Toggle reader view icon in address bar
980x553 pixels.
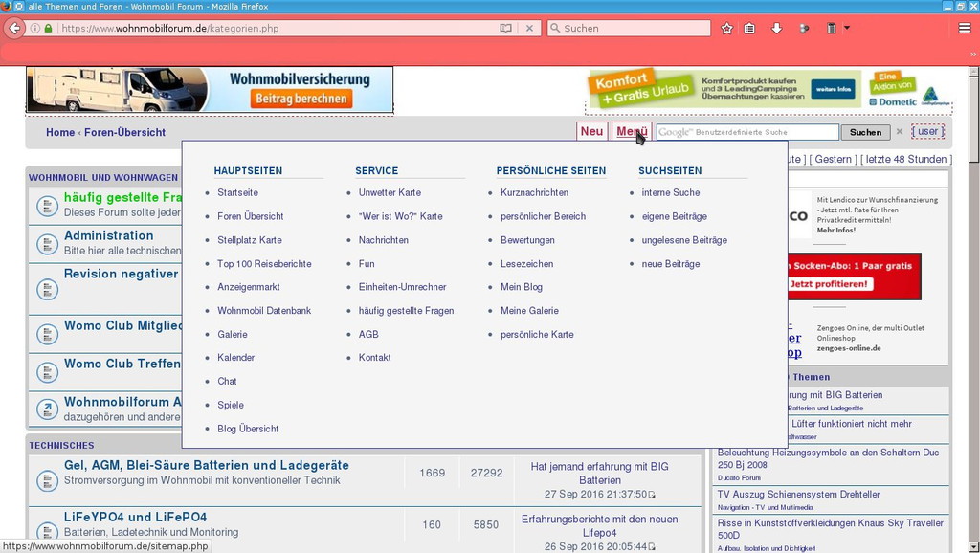[x=505, y=28]
